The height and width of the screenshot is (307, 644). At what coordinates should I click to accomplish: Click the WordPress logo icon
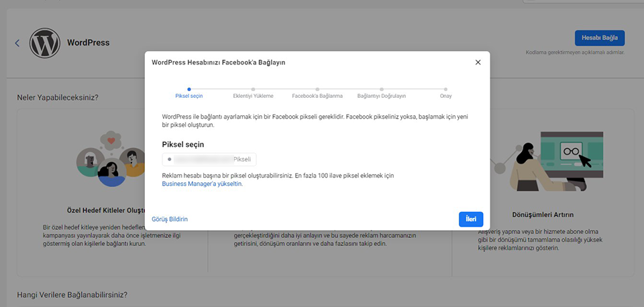click(x=45, y=43)
